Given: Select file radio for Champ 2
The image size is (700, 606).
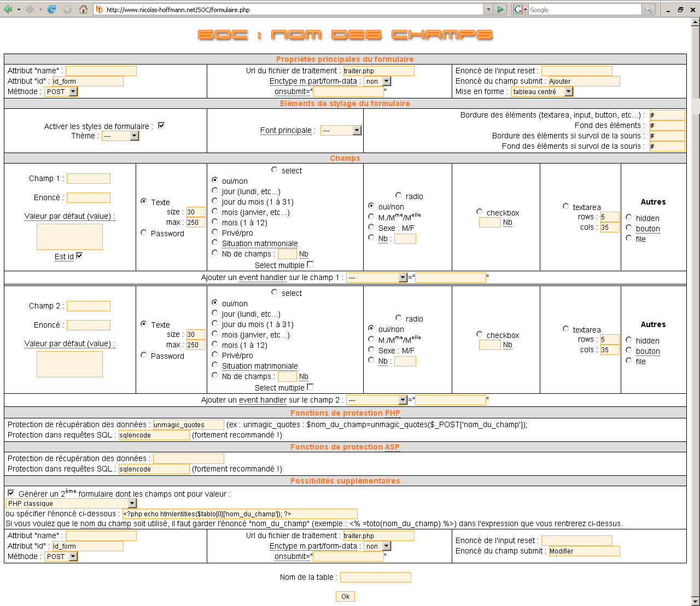Looking at the screenshot, I should click(629, 360).
